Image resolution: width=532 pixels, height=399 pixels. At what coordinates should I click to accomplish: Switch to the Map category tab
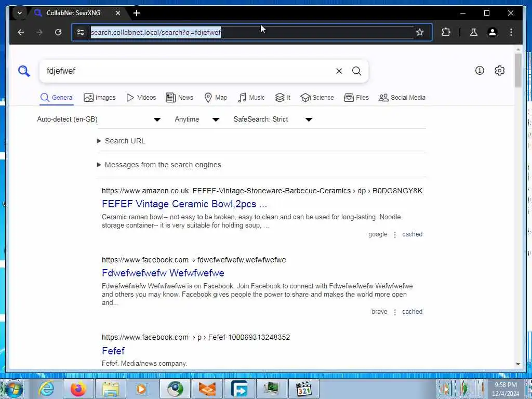(x=216, y=98)
